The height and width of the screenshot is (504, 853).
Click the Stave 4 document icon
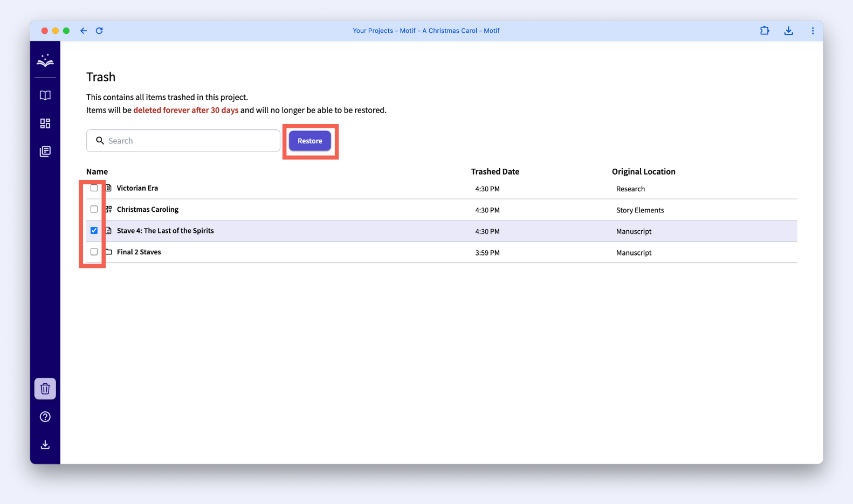click(x=108, y=231)
